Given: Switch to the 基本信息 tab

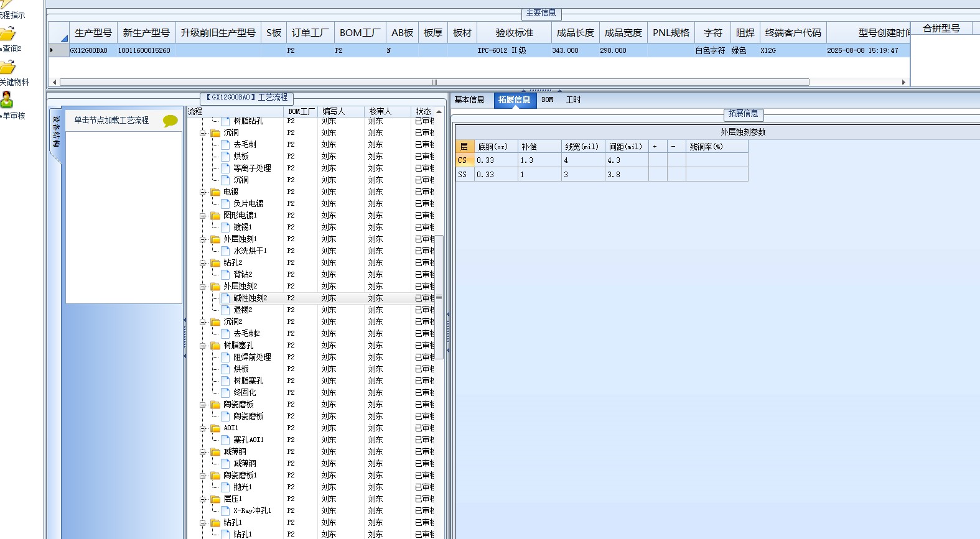Looking at the screenshot, I should (469, 100).
